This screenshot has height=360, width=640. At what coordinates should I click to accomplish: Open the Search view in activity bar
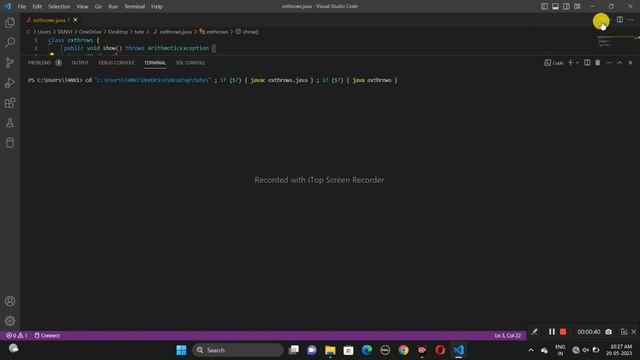click(10, 42)
